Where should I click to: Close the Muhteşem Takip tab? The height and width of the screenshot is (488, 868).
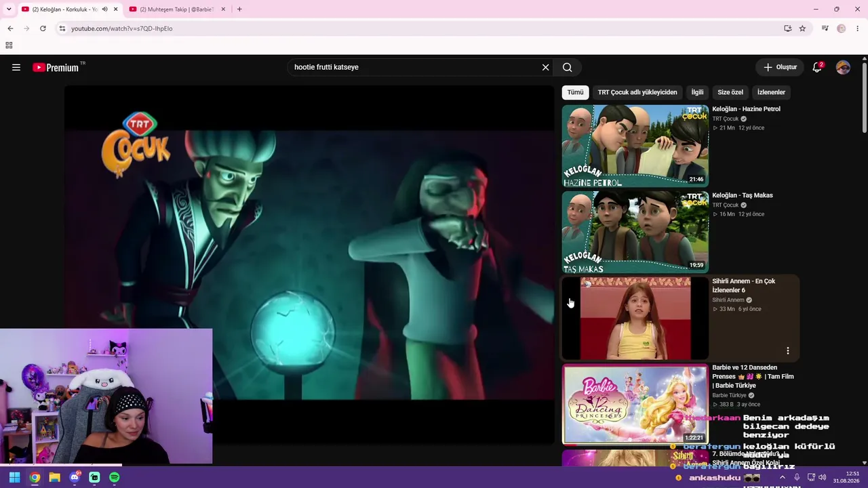223,9
